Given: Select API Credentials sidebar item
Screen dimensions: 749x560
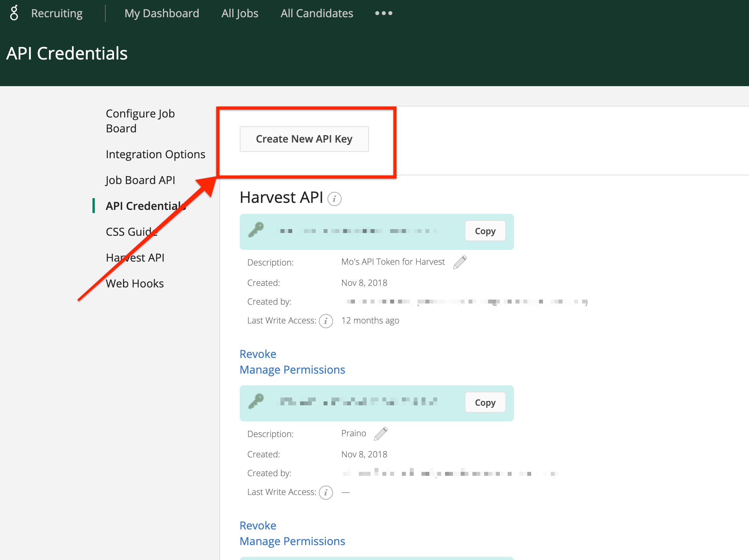Looking at the screenshot, I should (x=146, y=206).
